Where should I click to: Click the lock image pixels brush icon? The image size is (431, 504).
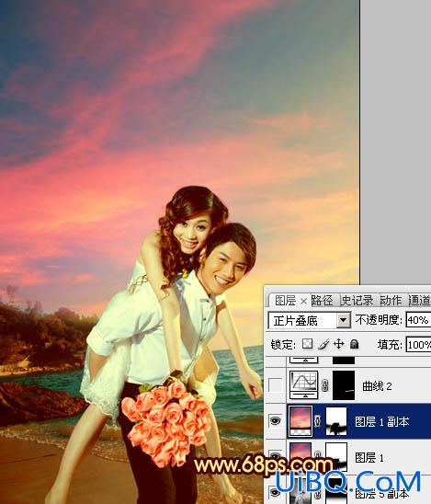pyautogui.click(x=323, y=344)
